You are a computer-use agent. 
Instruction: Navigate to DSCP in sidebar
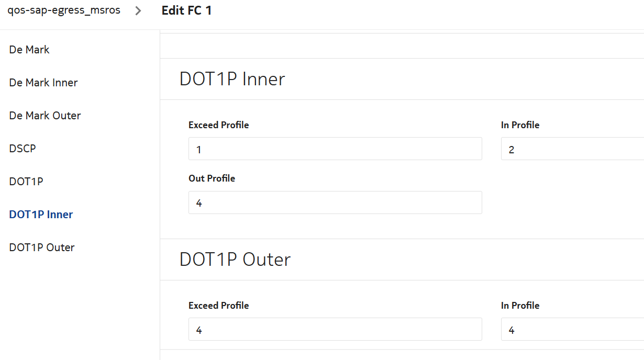pos(23,149)
